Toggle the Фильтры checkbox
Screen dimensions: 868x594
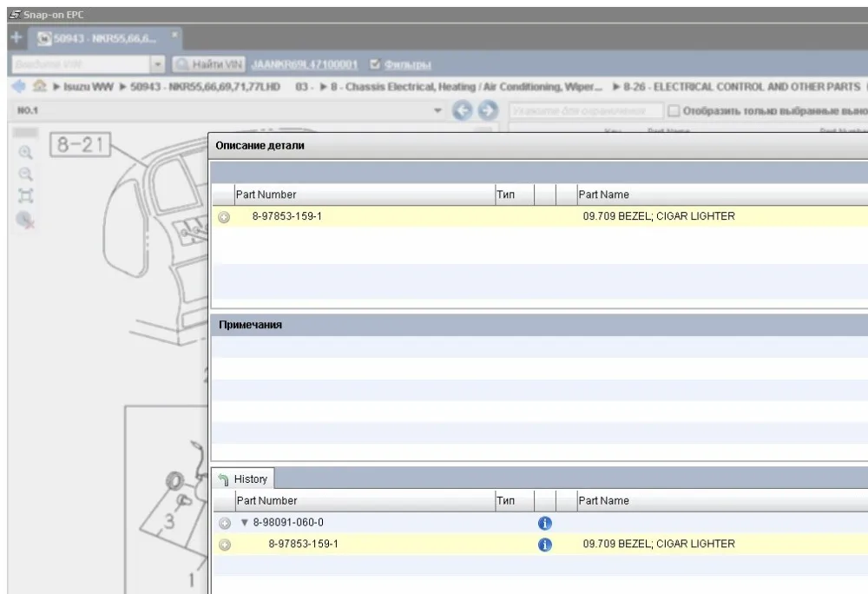tap(375, 64)
